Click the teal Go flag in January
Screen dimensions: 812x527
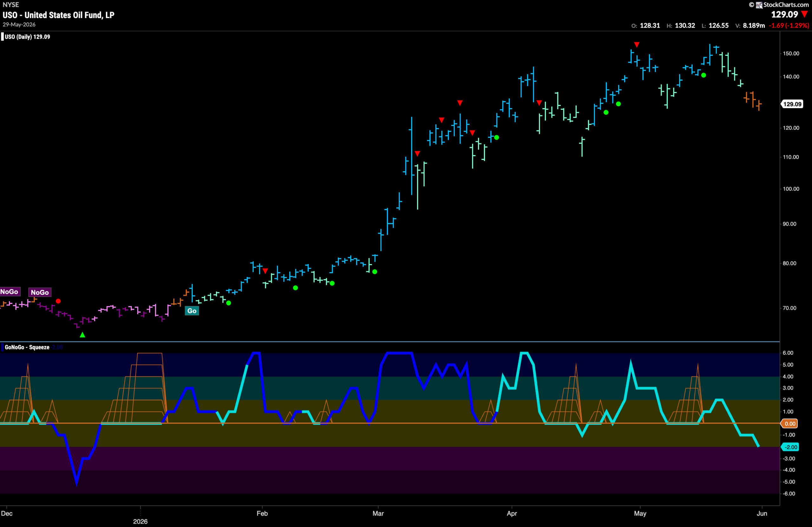click(192, 311)
